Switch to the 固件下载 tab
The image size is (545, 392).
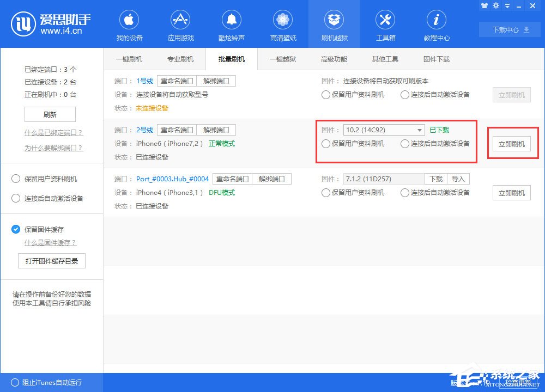click(435, 59)
